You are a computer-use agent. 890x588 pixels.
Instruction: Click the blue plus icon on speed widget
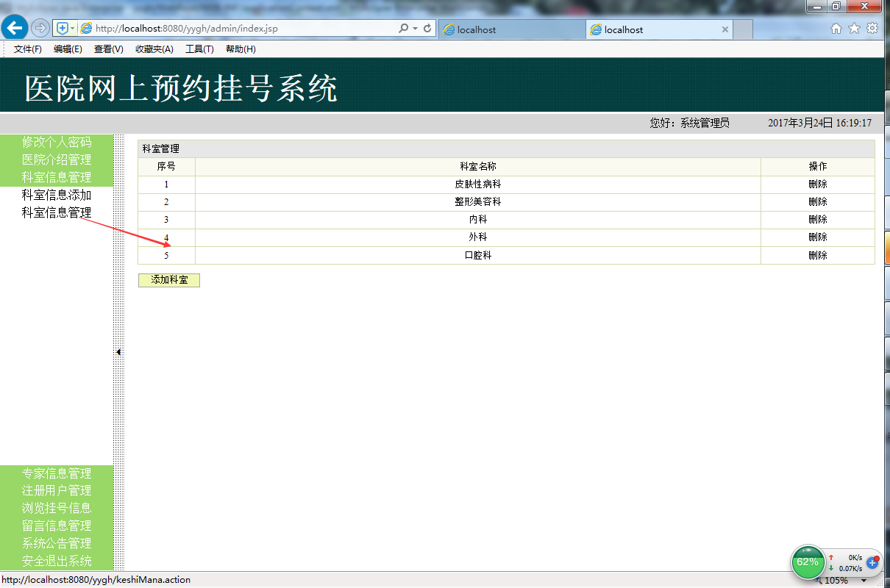click(873, 562)
